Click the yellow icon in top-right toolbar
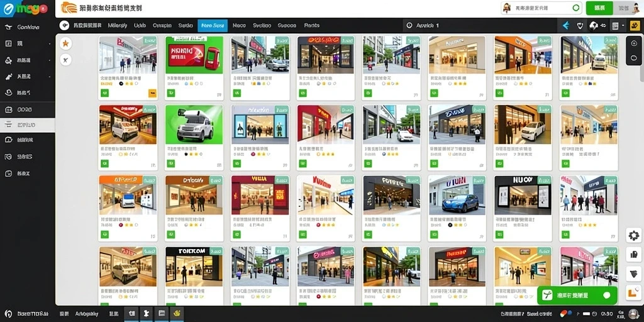Screen dimensions: 644x322 [635, 25]
